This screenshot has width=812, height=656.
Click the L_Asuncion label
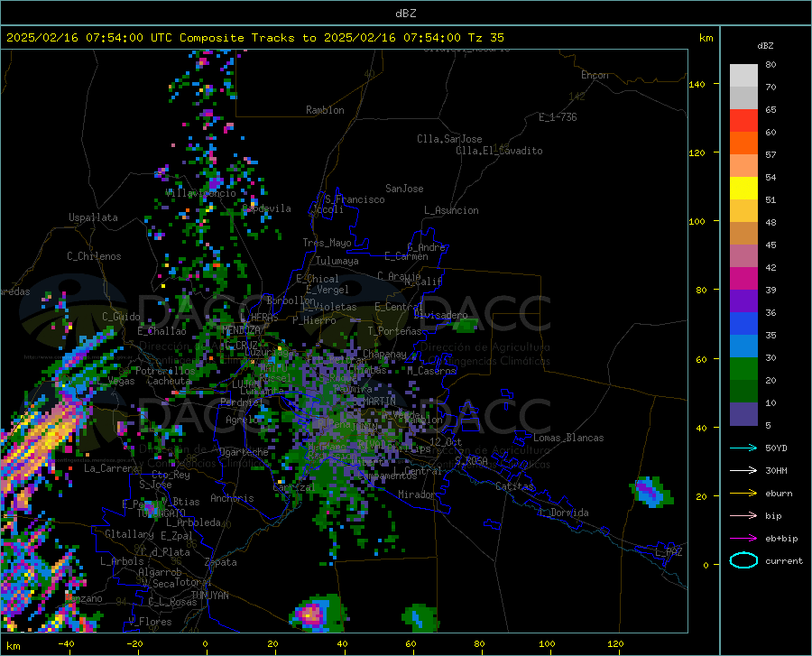tap(451, 210)
